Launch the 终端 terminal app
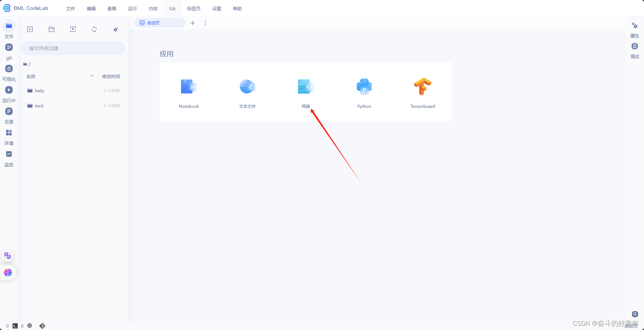The height and width of the screenshot is (330, 644). 306,92
